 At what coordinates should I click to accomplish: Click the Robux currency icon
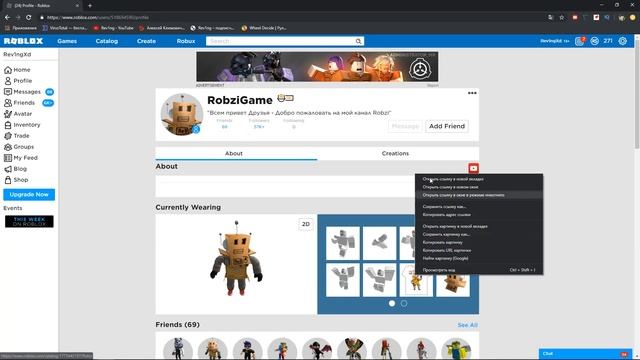[x=595, y=41]
